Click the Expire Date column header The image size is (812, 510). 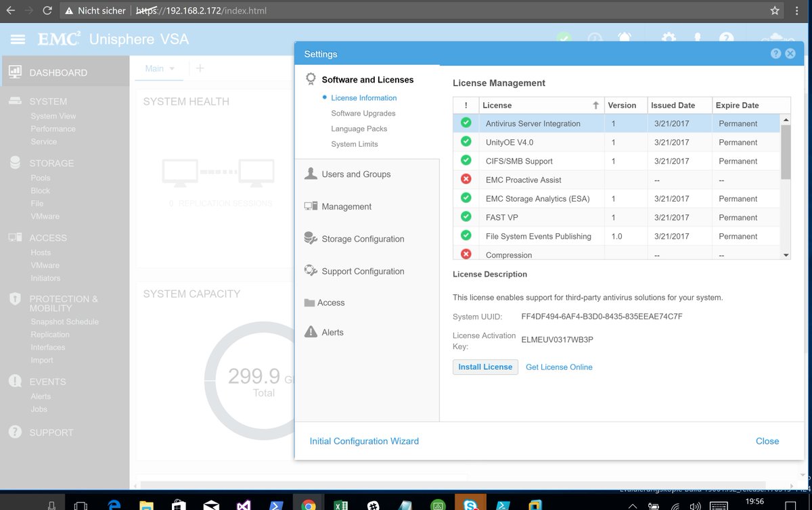point(751,105)
